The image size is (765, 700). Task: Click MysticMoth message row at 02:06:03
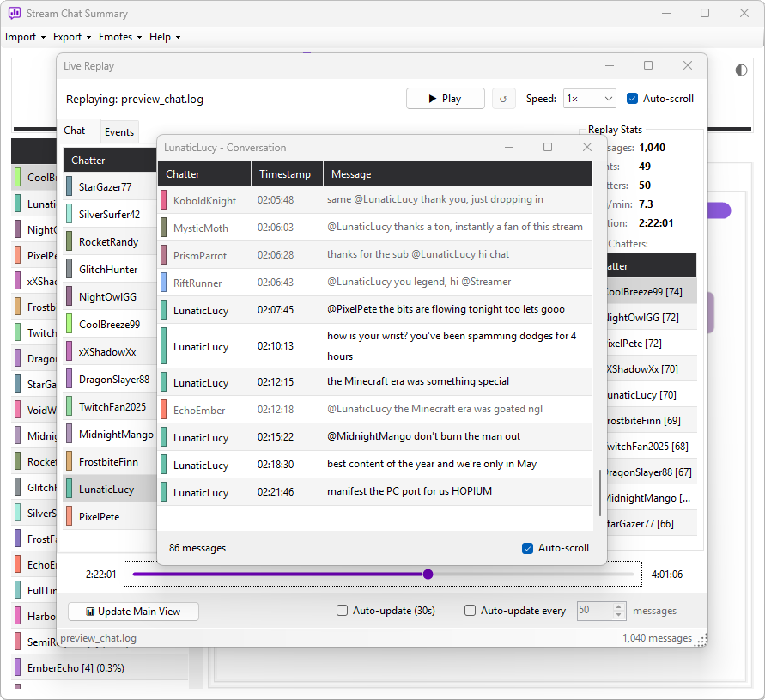click(374, 228)
